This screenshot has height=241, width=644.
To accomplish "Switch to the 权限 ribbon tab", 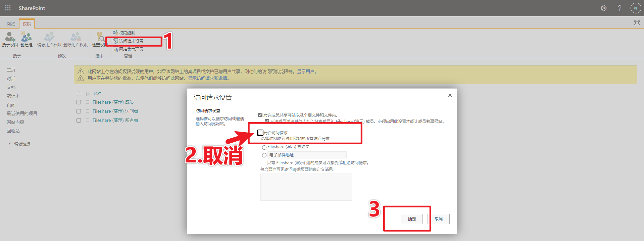I will pyautogui.click(x=27, y=24).
